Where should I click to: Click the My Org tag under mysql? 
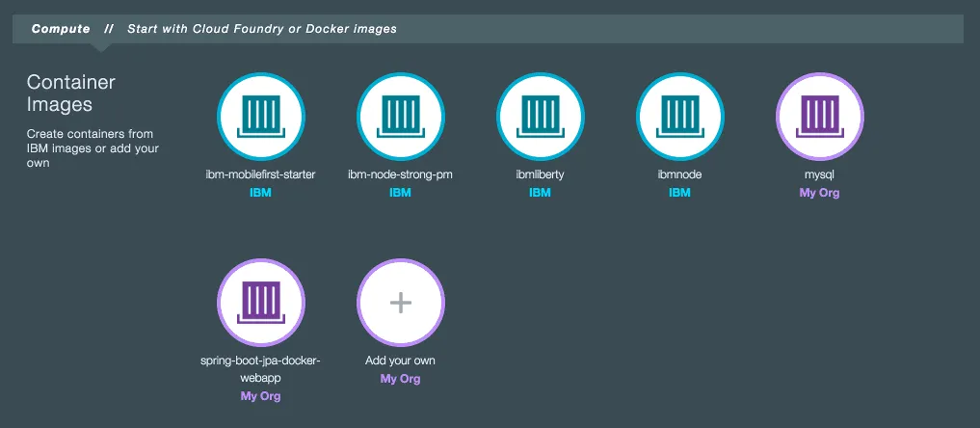819,193
